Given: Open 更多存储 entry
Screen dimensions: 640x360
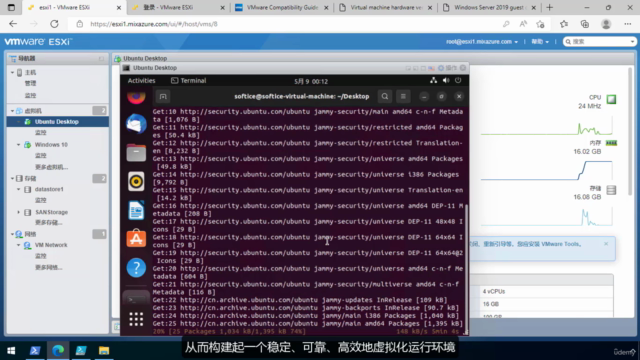Looking at the screenshot, I should 49,222.
